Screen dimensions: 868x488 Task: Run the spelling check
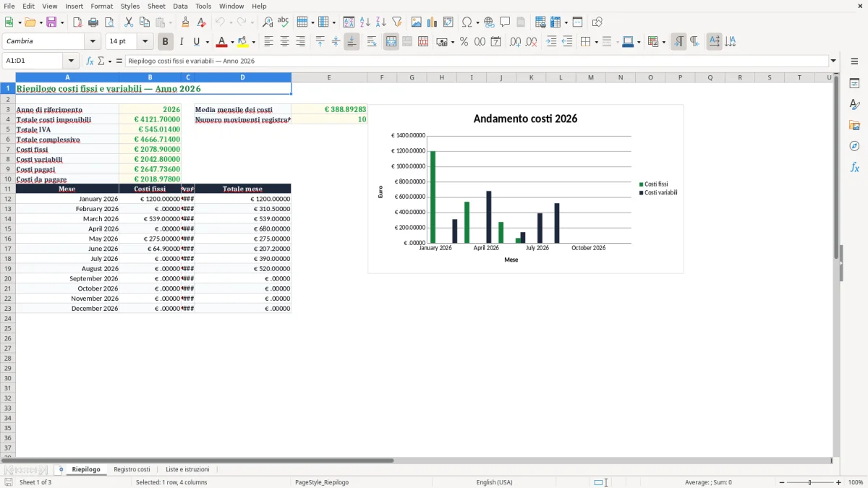point(284,22)
